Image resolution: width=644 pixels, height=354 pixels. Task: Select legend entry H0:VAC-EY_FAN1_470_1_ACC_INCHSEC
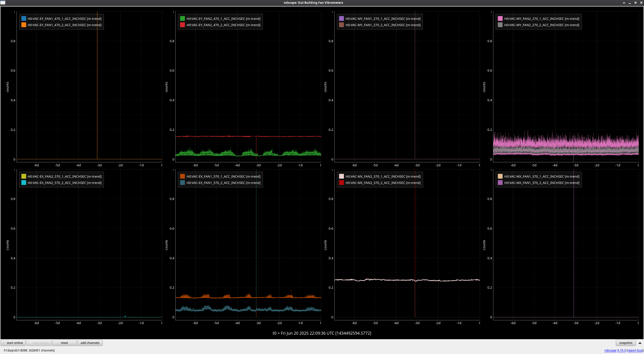tap(65, 19)
